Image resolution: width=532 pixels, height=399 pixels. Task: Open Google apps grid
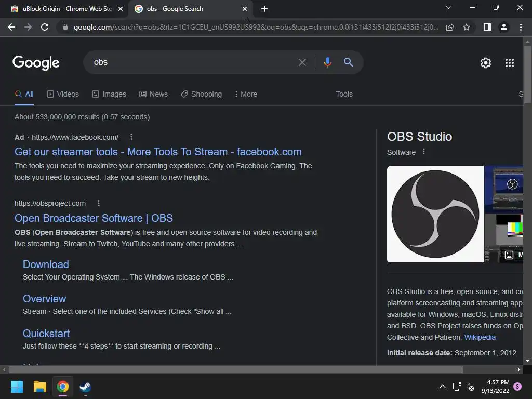(x=510, y=63)
